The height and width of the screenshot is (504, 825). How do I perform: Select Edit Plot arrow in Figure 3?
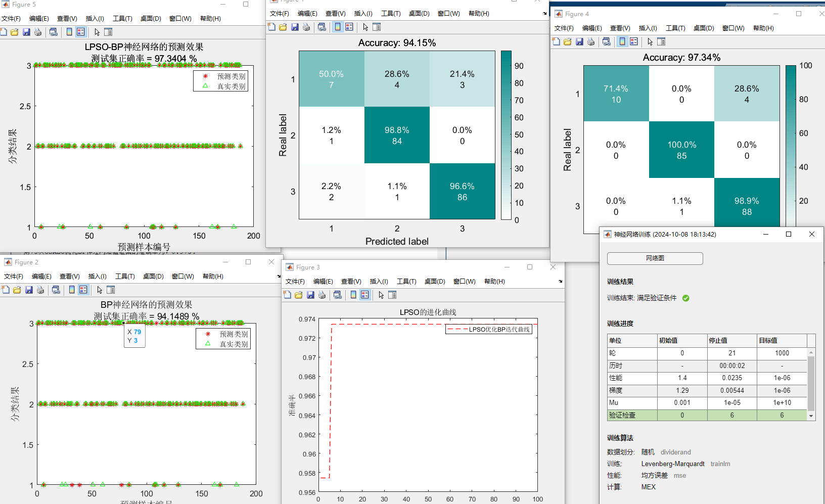[x=381, y=295]
